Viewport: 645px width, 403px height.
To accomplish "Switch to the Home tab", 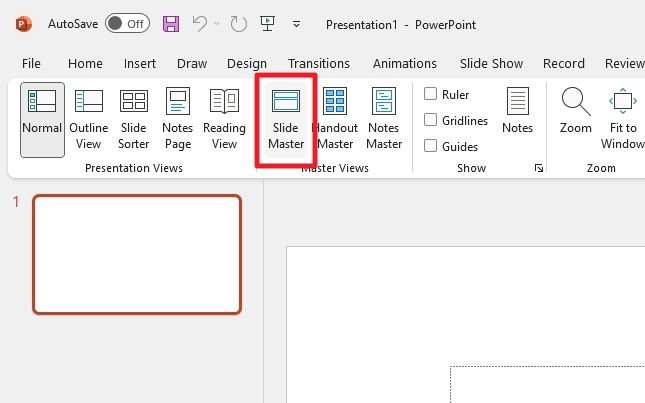I will coord(85,64).
